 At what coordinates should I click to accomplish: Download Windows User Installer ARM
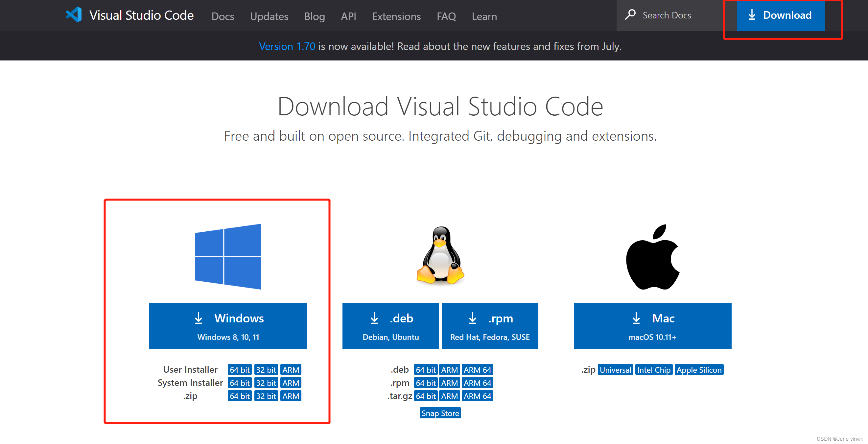click(x=291, y=369)
